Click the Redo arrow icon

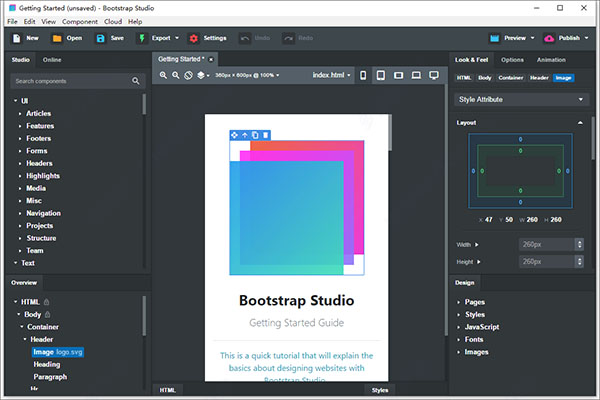(288, 38)
